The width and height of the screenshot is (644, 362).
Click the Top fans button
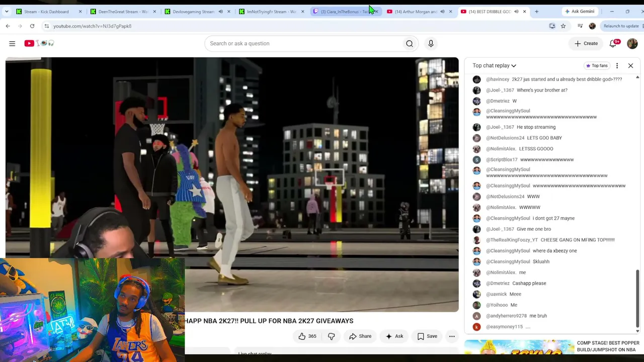(x=596, y=65)
